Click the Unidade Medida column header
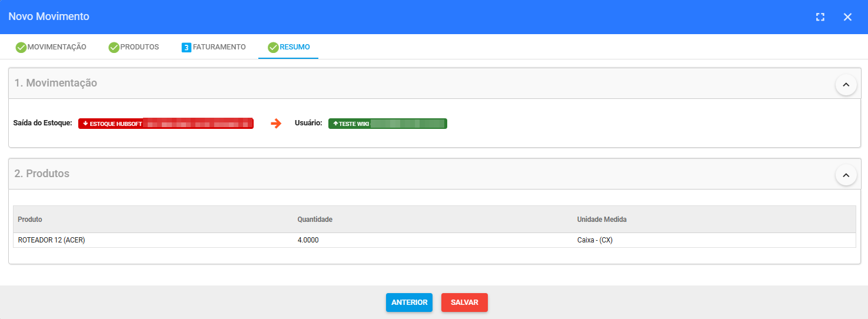The width and height of the screenshot is (868, 319). pyautogui.click(x=601, y=220)
